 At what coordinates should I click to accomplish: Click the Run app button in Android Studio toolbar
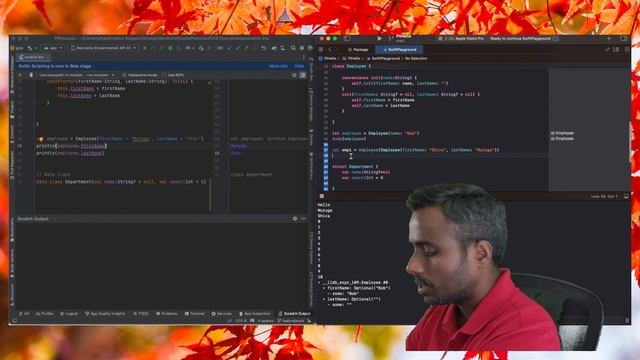pyautogui.click(x=144, y=48)
